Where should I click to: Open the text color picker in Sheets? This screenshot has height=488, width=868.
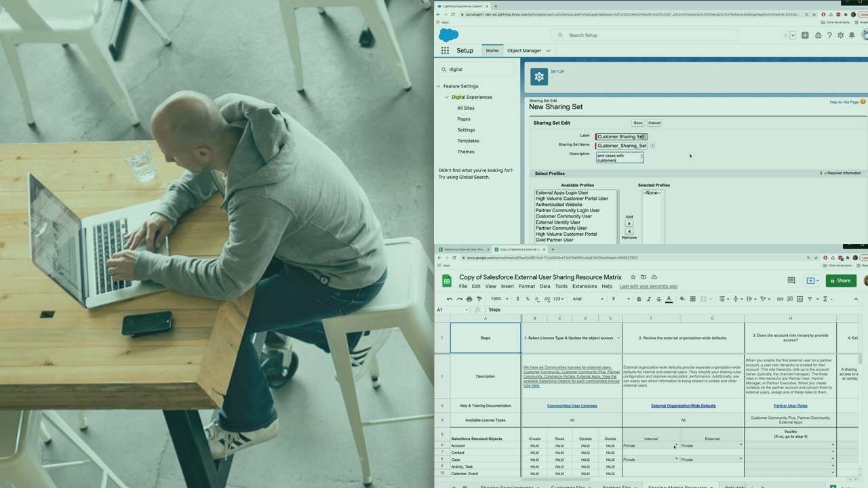pos(669,299)
